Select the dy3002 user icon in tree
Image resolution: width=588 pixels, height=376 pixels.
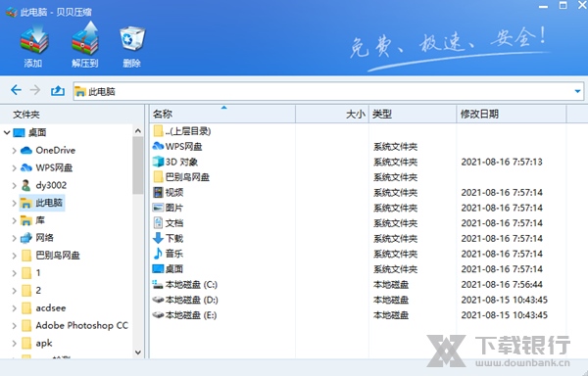[x=26, y=185]
